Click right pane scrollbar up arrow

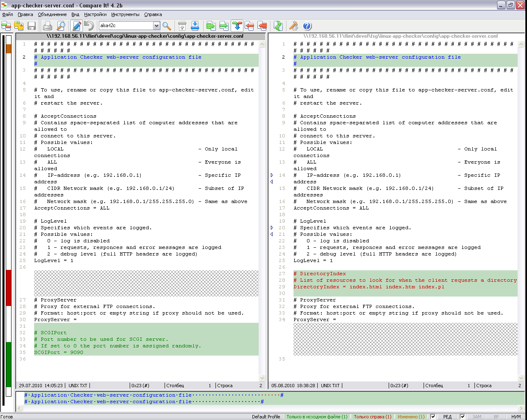pos(521,43)
